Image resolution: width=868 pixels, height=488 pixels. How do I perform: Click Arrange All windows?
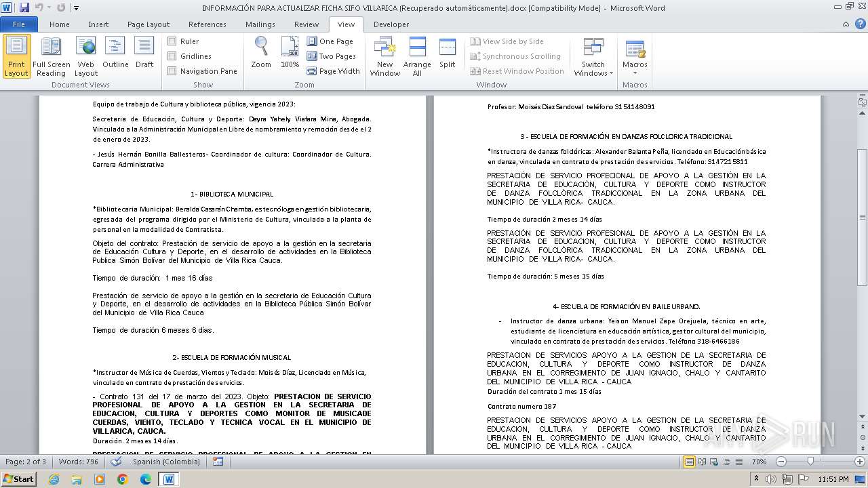pos(417,56)
